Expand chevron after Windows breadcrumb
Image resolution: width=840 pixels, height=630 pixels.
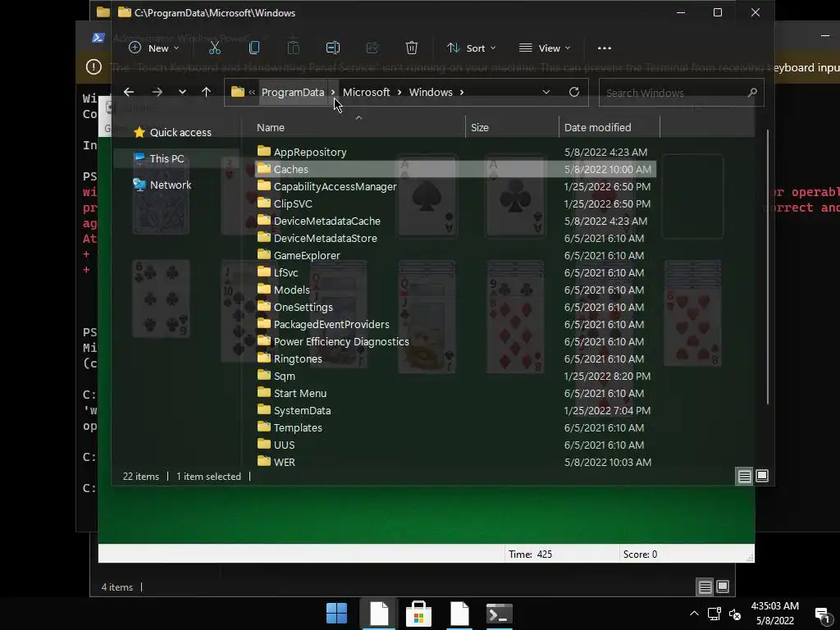[462, 92]
